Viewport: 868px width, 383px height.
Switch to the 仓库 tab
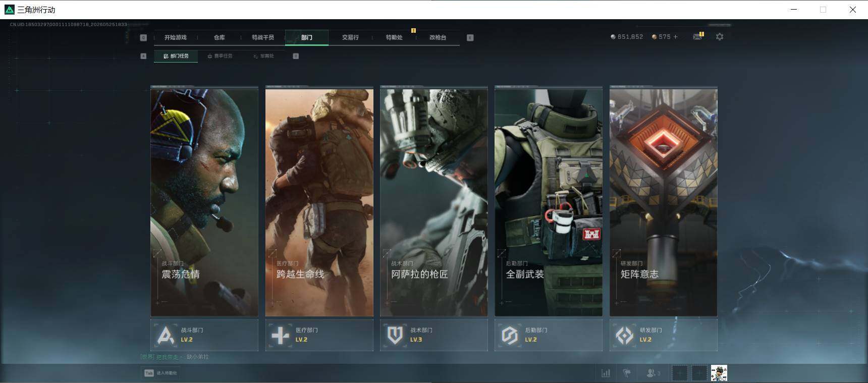(x=219, y=37)
